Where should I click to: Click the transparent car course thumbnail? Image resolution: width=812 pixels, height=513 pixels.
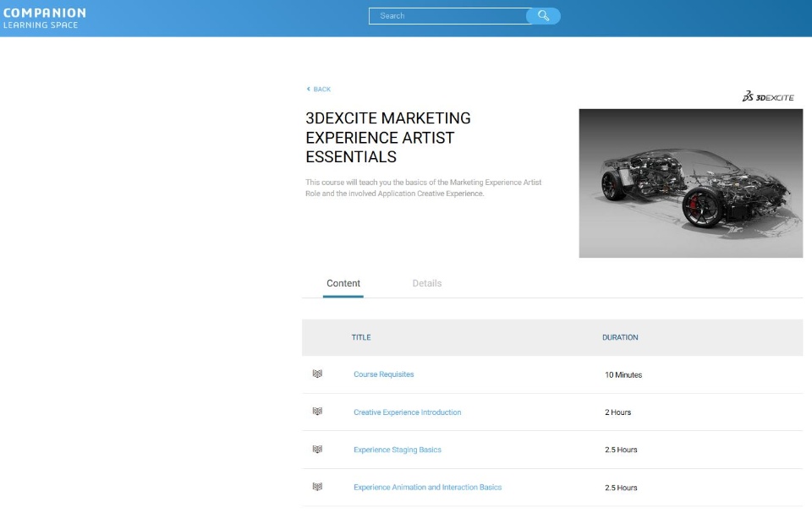691,183
